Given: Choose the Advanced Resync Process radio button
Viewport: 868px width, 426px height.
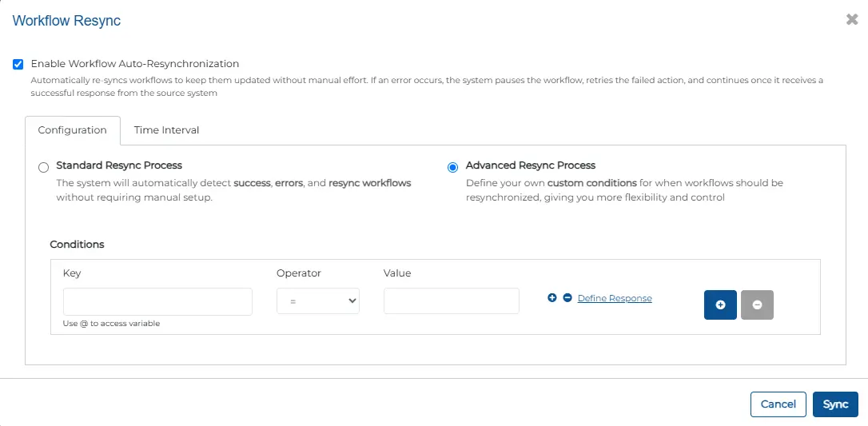Looking at the screenshot, I should tap(453, 167).
